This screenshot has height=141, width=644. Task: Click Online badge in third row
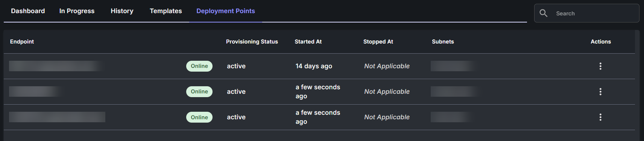199,117
